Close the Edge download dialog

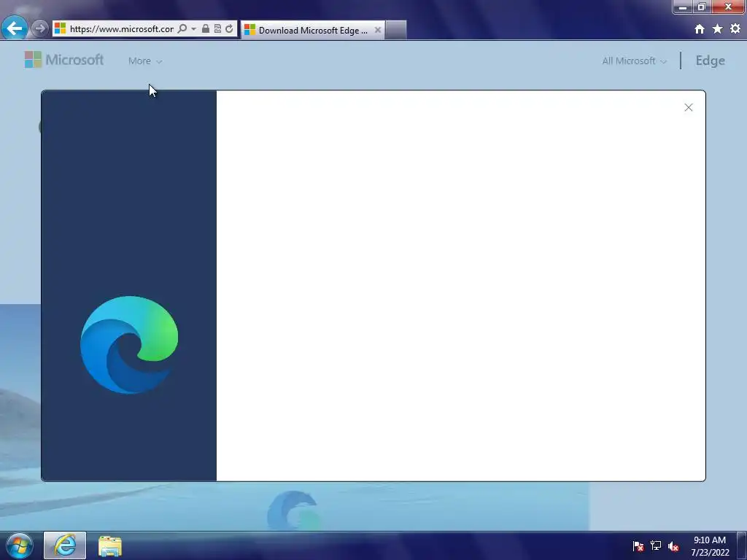pos(689,108)
